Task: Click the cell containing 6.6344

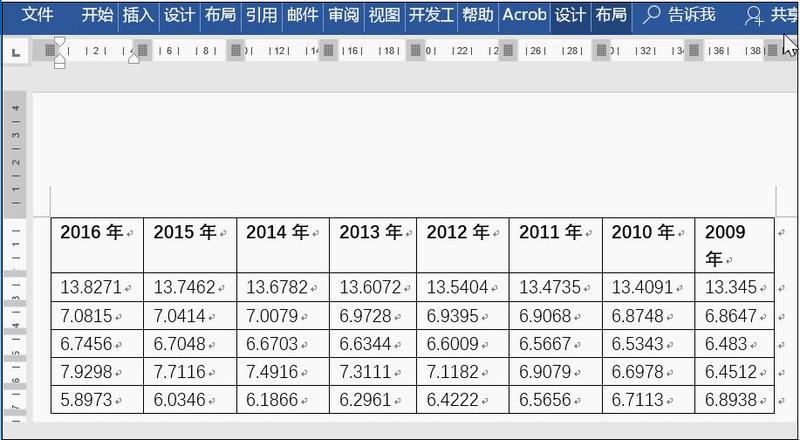Action: point(373,344)
